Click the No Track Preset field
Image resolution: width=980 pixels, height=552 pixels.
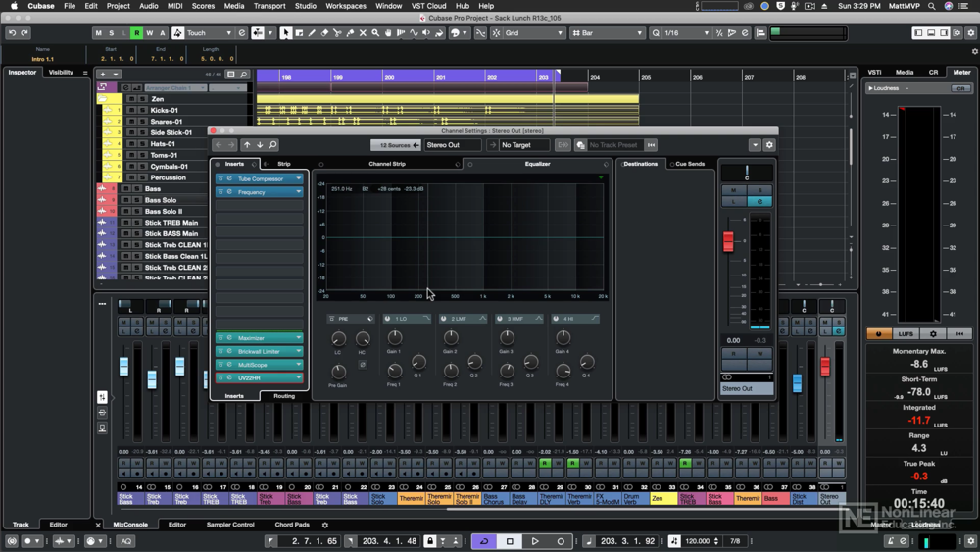pyautogui.click(x=613, y=145)
